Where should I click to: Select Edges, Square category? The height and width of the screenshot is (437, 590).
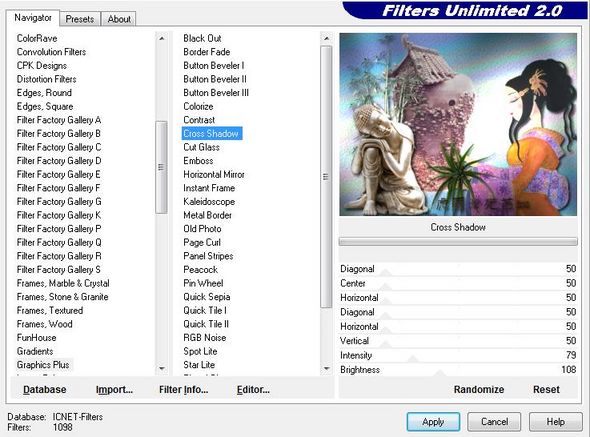[x=45, y=107]
